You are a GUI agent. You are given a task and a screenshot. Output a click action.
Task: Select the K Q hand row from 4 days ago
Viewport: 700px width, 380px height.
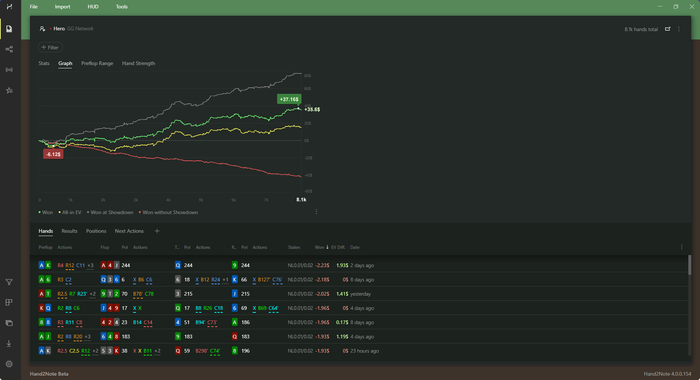point(359,308)
